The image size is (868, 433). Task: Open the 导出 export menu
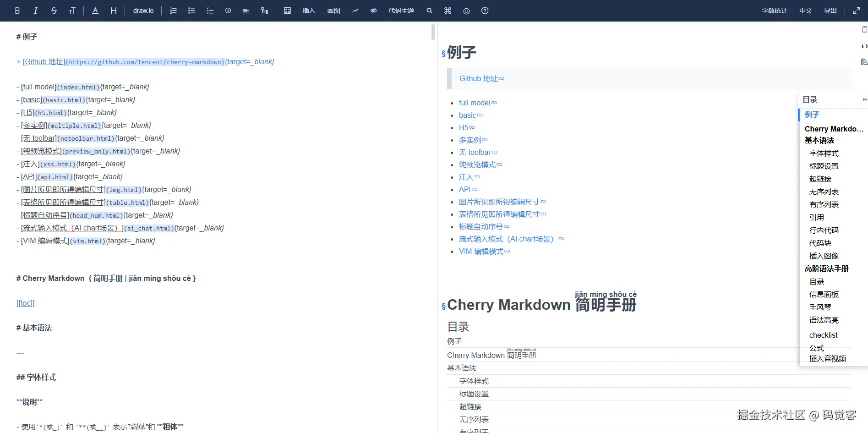pos(830,11)
